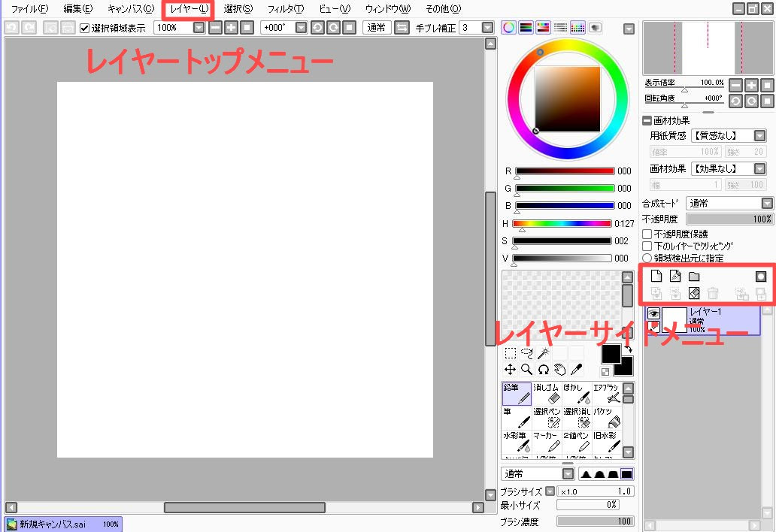Select the ぼかし blur tool
The image size is (776, 532).
click(x=577, y=394)
